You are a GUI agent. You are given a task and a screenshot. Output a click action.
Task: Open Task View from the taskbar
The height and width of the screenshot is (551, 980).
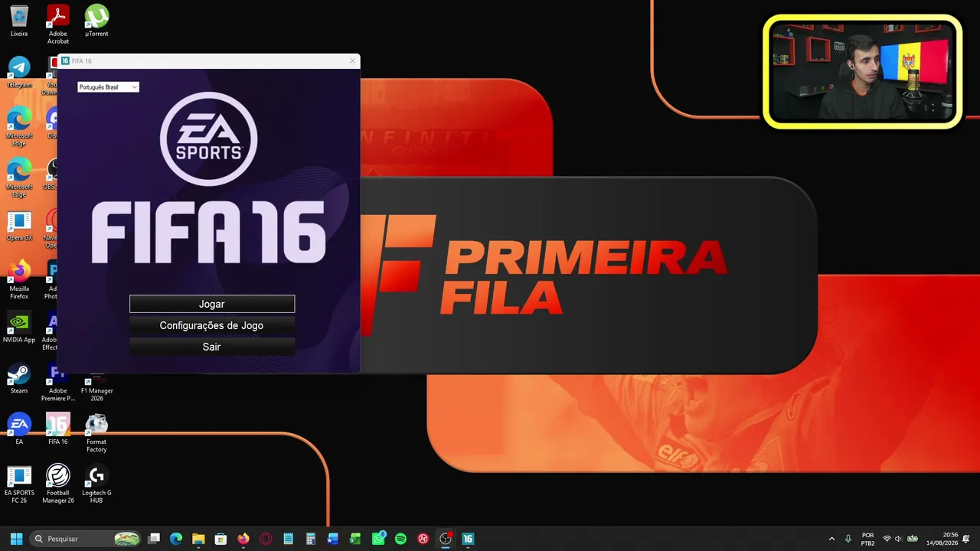(154, 539)
